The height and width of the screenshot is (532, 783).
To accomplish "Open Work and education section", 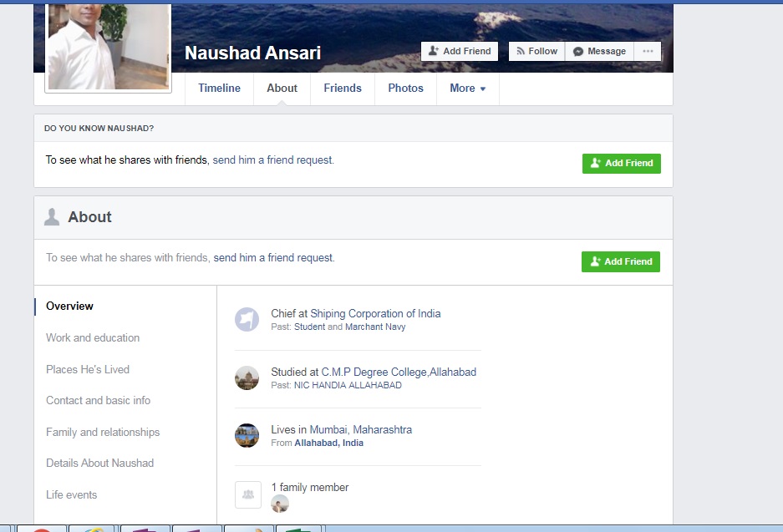I will (93, 338).
